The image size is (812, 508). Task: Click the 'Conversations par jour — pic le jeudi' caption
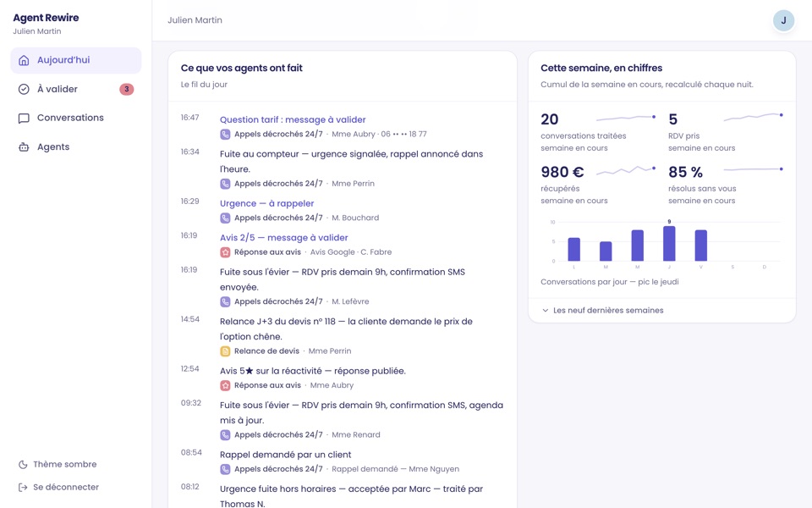610,282
